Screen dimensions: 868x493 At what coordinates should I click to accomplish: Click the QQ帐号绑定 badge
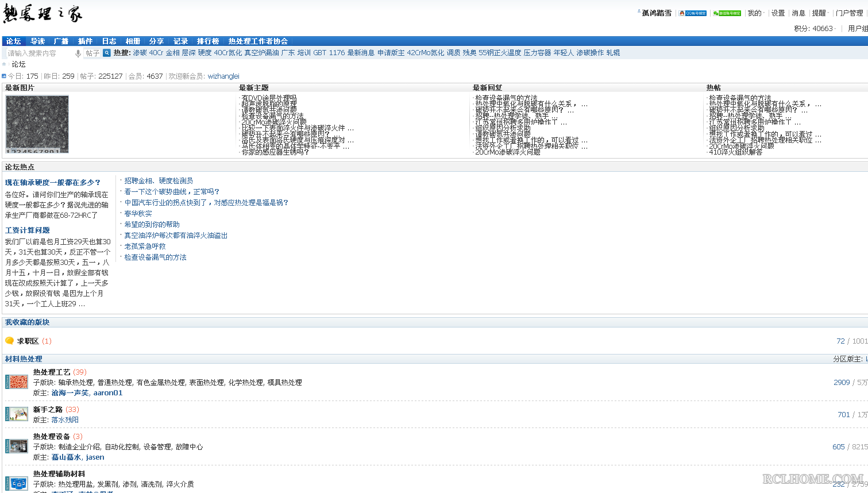[693, 13]
